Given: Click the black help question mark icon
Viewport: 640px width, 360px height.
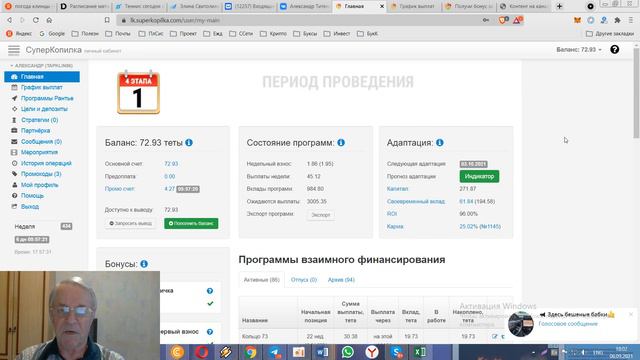Looking at the screenshot, I should pyautogui.click(x=614, y=49).
